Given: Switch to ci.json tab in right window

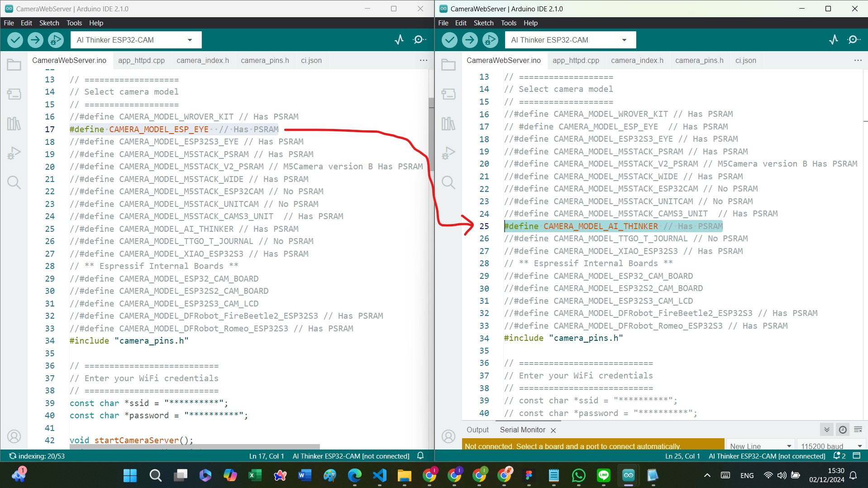Looking at the screenshot, I should (745, 60).
